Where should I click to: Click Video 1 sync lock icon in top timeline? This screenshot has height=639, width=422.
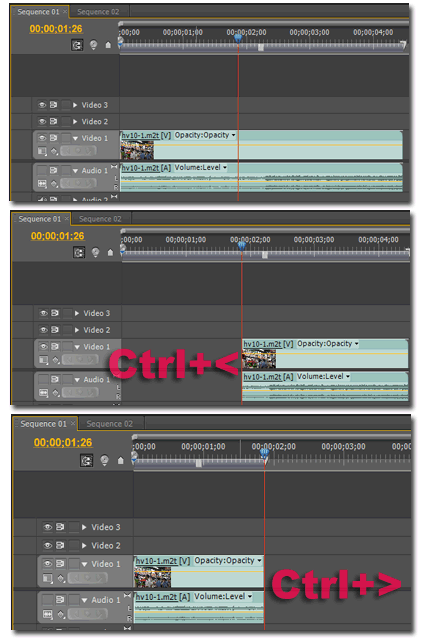pyautogui.click(x=53, y=138)
